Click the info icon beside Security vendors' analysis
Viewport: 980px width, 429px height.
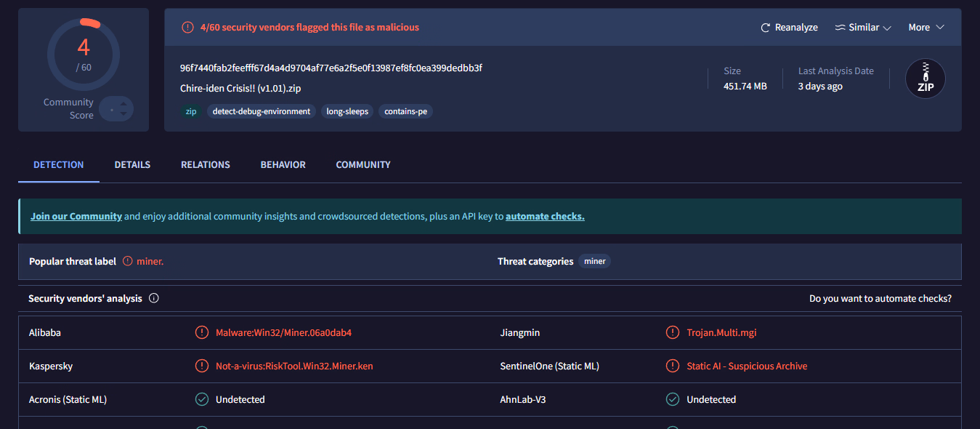click(154, 298)
